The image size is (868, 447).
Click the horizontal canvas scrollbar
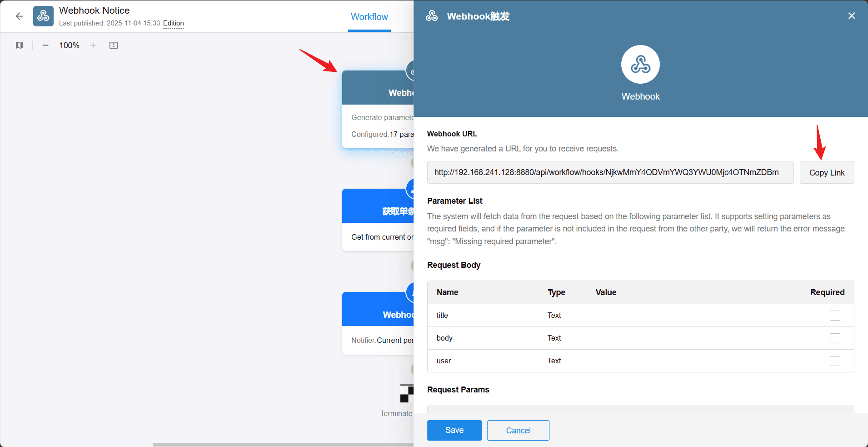(x=282, y=444)
